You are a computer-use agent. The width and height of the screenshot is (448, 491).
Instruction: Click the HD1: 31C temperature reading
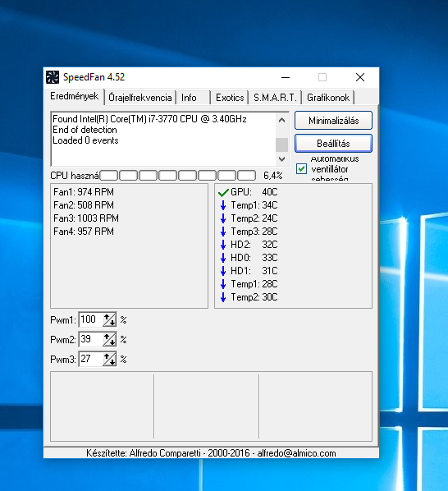(x=254, y=271)
